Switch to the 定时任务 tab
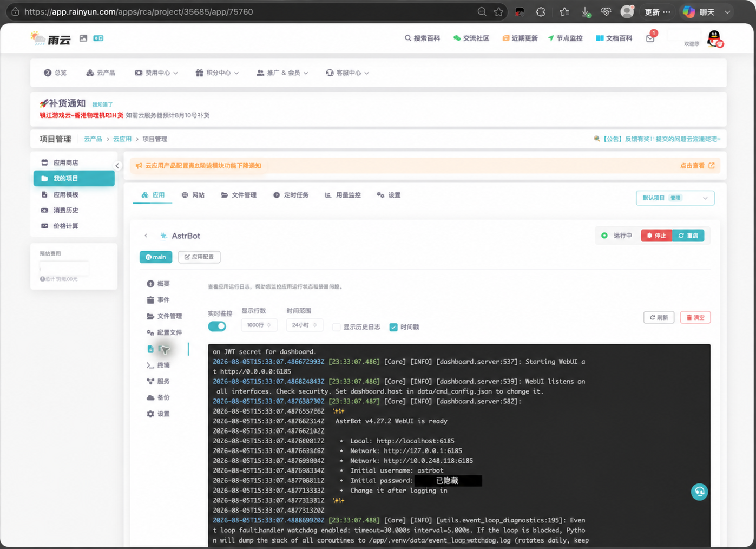 click(291, 195)
